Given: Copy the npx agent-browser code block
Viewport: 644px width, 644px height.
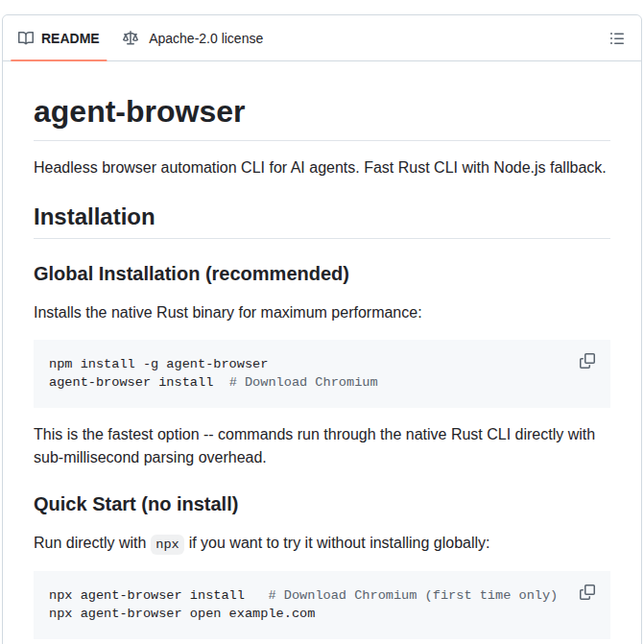Looking at the screenshot, I should click(x=587, y=592).
